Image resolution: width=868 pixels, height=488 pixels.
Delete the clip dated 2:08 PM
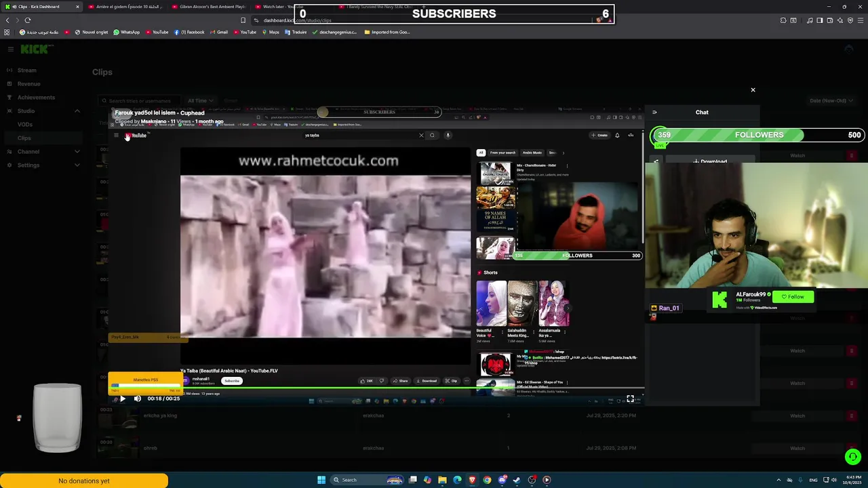pos(852,448)
